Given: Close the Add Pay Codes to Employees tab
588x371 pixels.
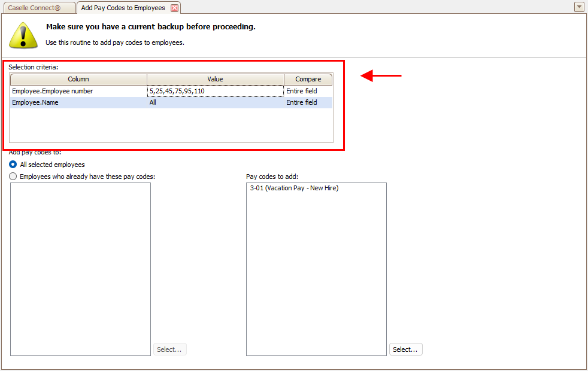Looking at the screenshot, I should pyautogui.click(x=174, y=8).
